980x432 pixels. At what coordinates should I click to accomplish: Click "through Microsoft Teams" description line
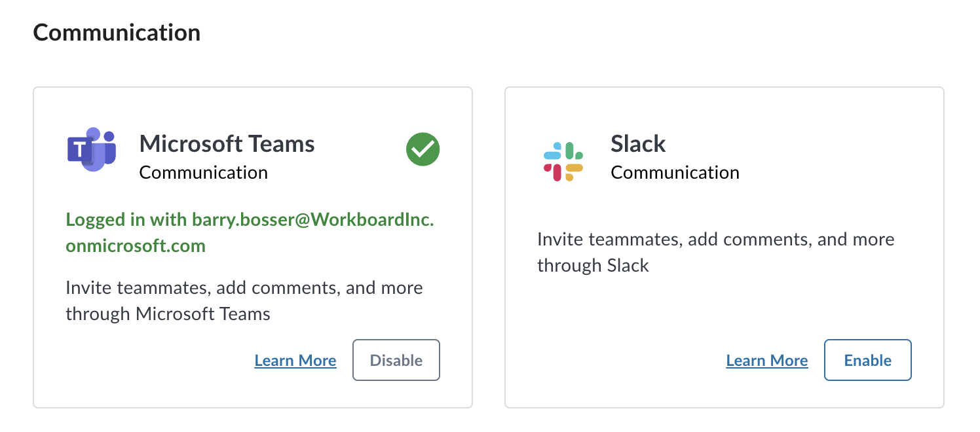coord(168,314)
